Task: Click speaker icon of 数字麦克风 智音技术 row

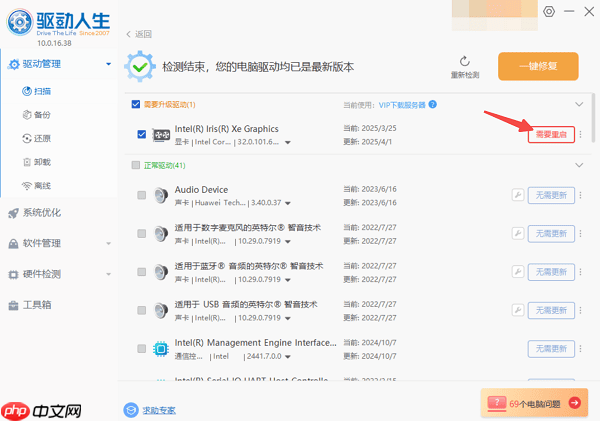Action: coord(161,233)
